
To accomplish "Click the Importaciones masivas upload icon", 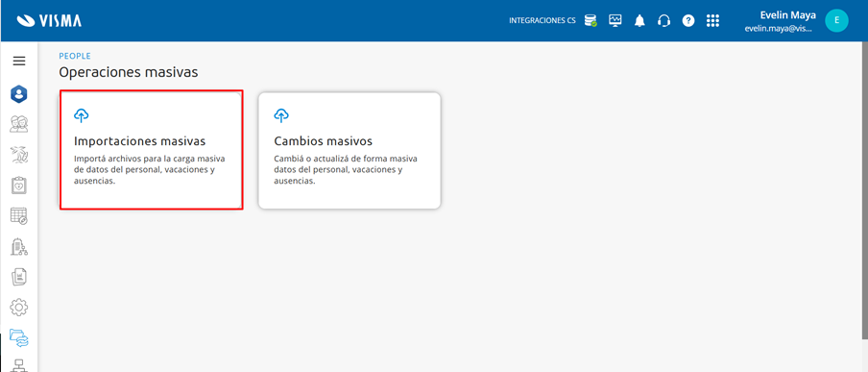I will point(82,115).
